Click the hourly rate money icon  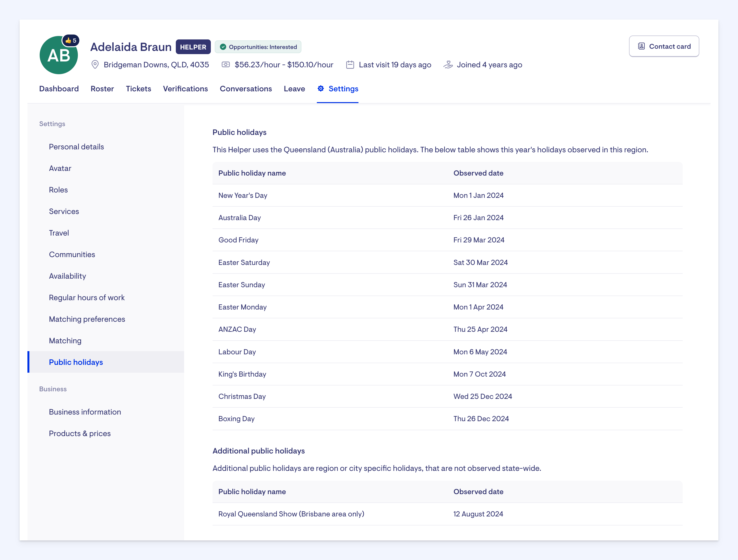click(226, 65)
